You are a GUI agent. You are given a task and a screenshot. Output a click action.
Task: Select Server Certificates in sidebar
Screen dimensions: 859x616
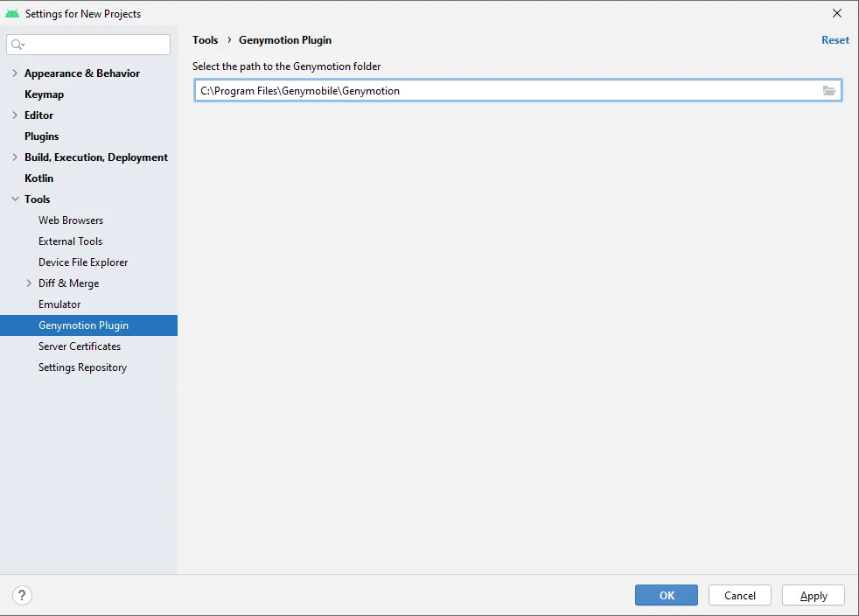pyautogui.click(x=80, y=346)
